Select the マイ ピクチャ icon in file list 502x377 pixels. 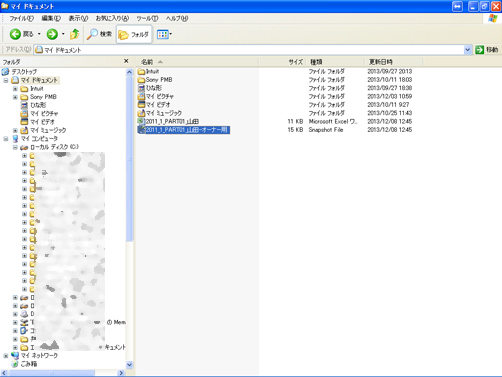click(141, 96)
